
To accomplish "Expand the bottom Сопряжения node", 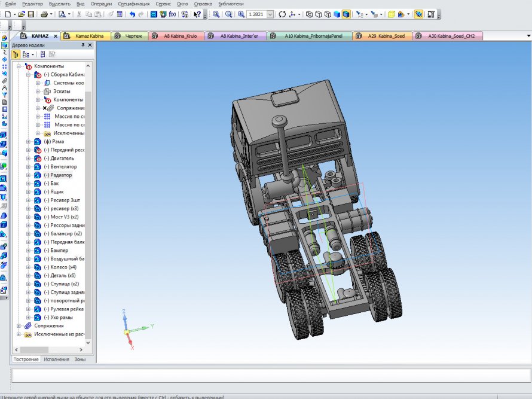I will (19, 325).
